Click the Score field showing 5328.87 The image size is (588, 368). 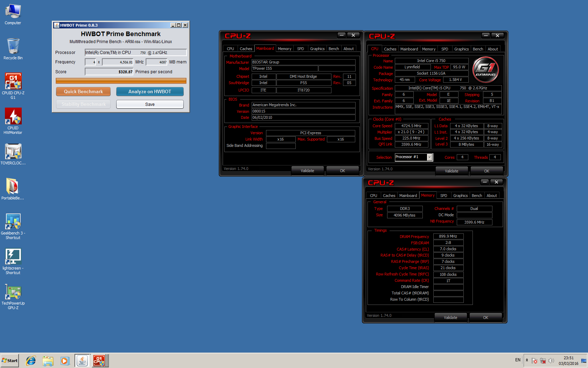click(109, 72)
